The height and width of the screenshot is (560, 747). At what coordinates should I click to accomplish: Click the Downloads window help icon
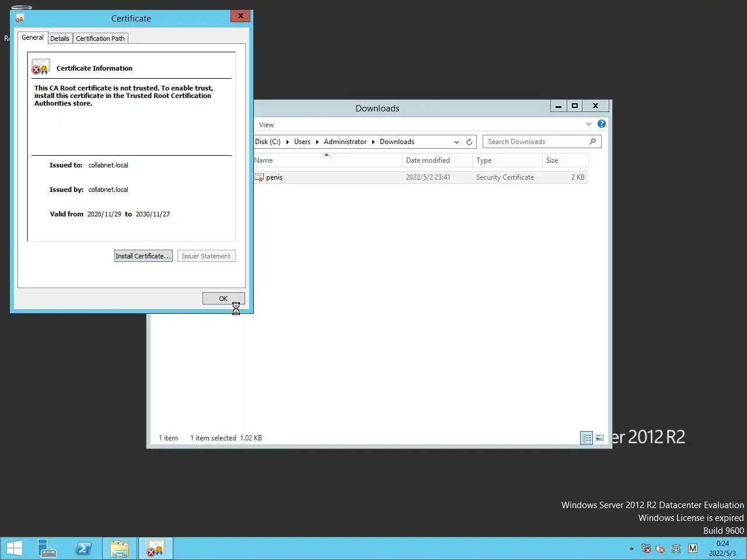point(602,124)
